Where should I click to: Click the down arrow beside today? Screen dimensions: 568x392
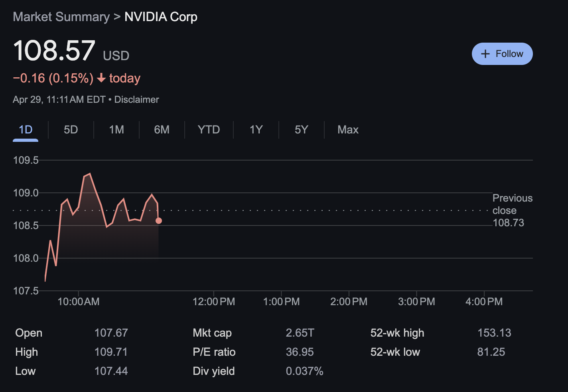pos(101,78)
